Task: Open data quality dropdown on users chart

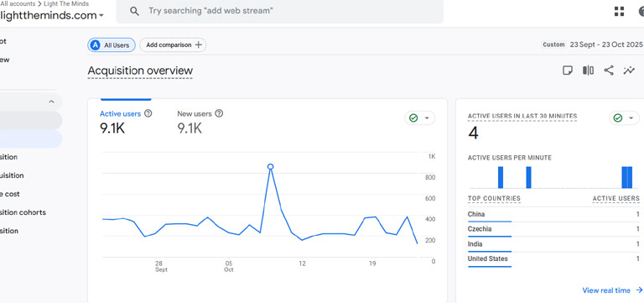Action: [x=420, y=118]
